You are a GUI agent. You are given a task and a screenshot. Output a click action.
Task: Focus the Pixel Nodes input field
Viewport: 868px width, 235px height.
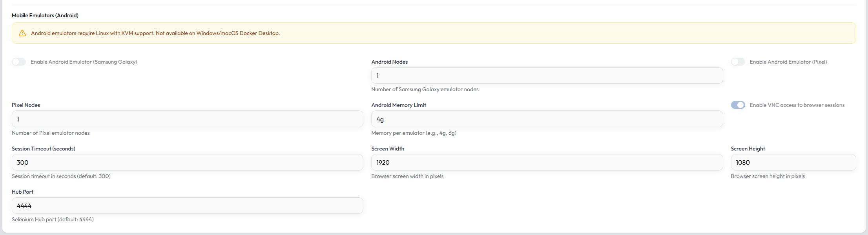pyautogui.click(x=188, y=119)
